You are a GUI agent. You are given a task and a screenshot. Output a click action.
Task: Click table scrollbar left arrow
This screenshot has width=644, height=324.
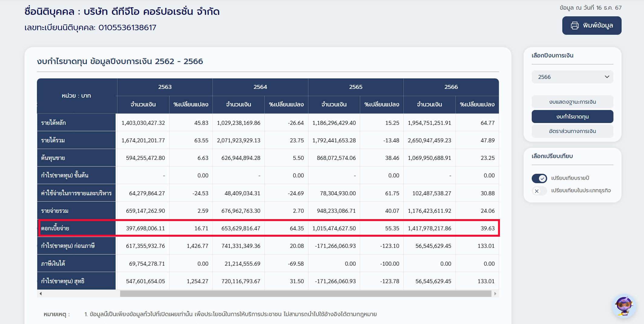[41, 293]
